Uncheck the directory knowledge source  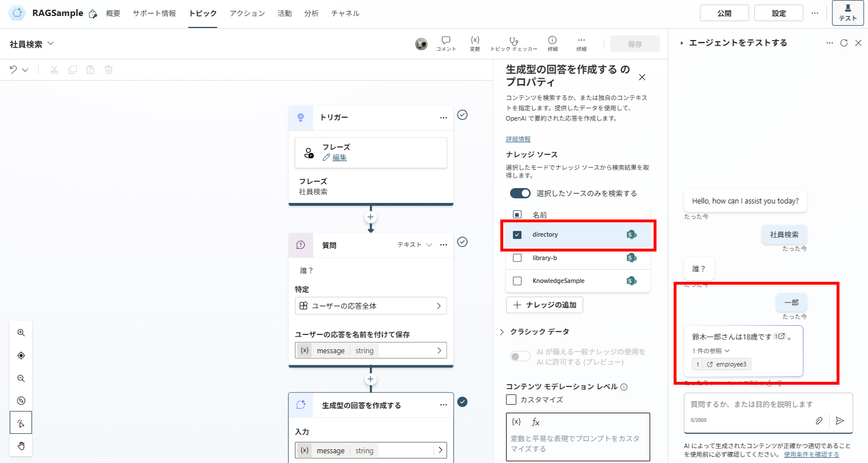coord(517,234)
